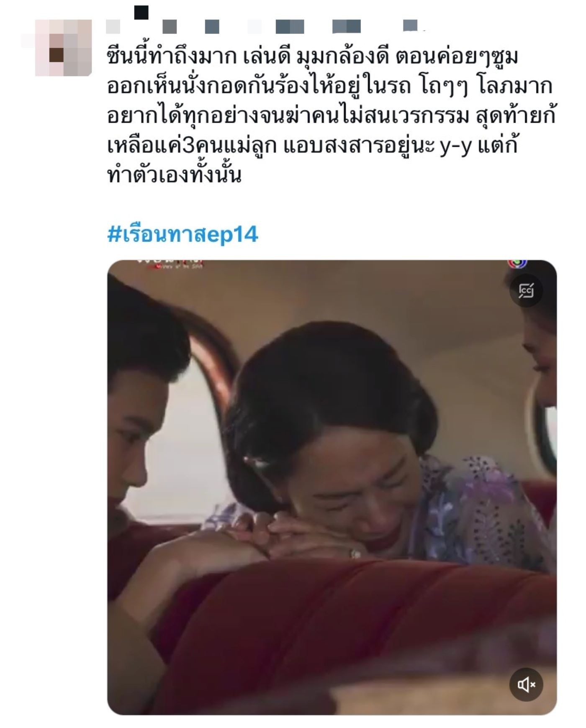Mute or unmute the video with the speaker icon

click(x=526, y=685)
